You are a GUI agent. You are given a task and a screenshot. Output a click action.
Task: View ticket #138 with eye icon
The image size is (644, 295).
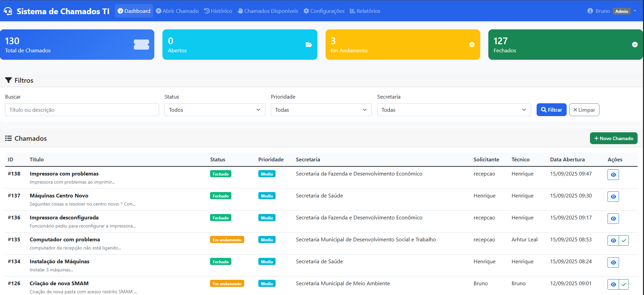tap(613, 175)
